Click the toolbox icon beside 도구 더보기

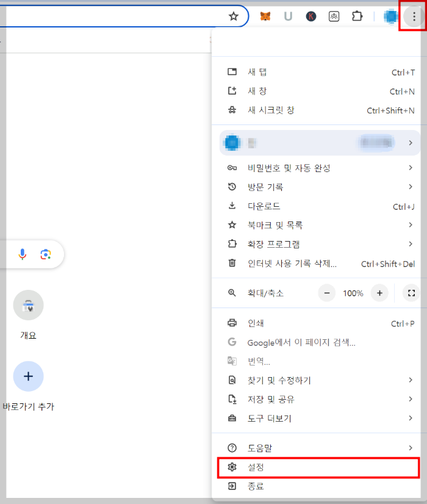pyautogui.click(x=232, y=418)
